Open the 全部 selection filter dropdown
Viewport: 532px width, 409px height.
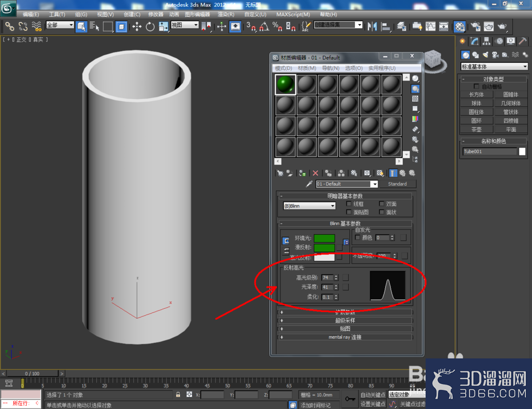click(x=60, y=25)
